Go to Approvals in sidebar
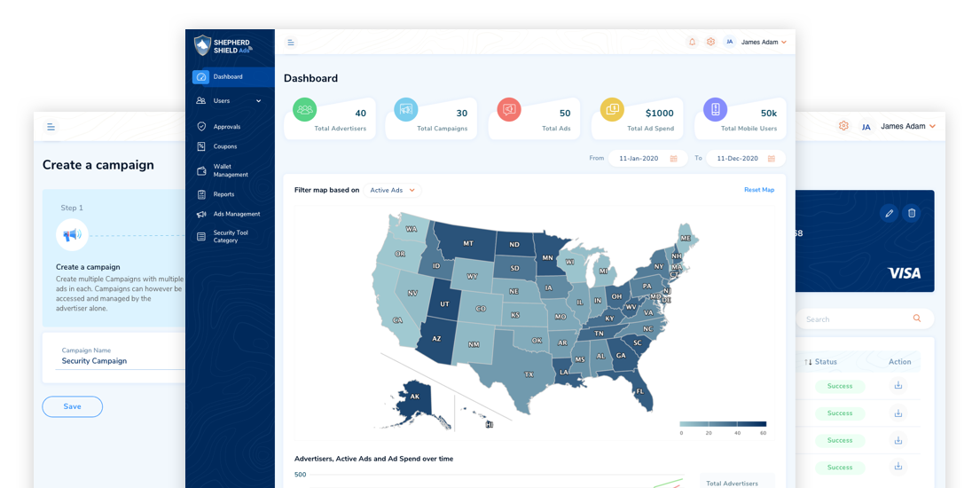The image size is (980, 488). click(227, 127)
